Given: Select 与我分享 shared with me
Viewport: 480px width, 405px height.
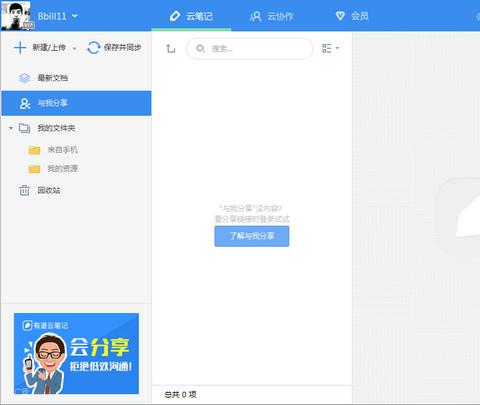Looking at the screenshot, I should tap(76, 103).
